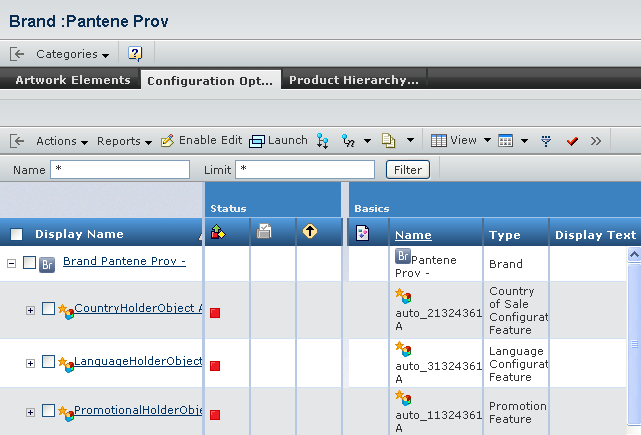Screen dimensions: 641x435
Task: Expand the LanguageHolderObject tree node
Action: (30, 363)
